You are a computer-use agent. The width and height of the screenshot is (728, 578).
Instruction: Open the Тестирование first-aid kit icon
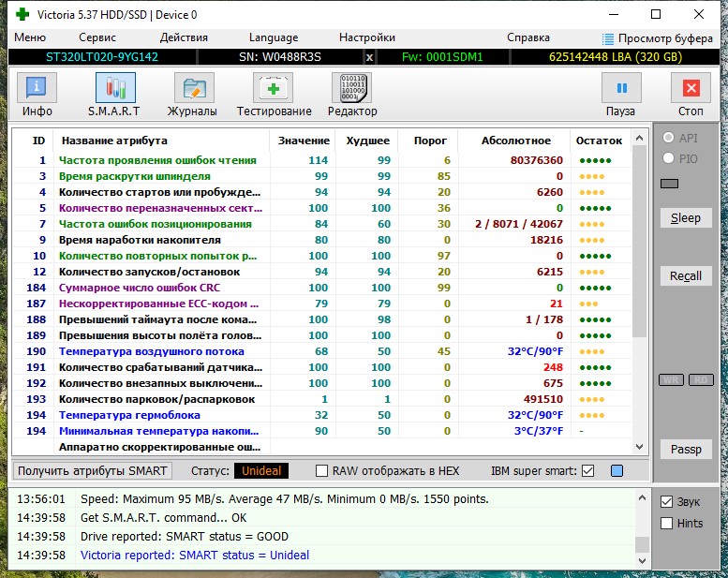273,88
